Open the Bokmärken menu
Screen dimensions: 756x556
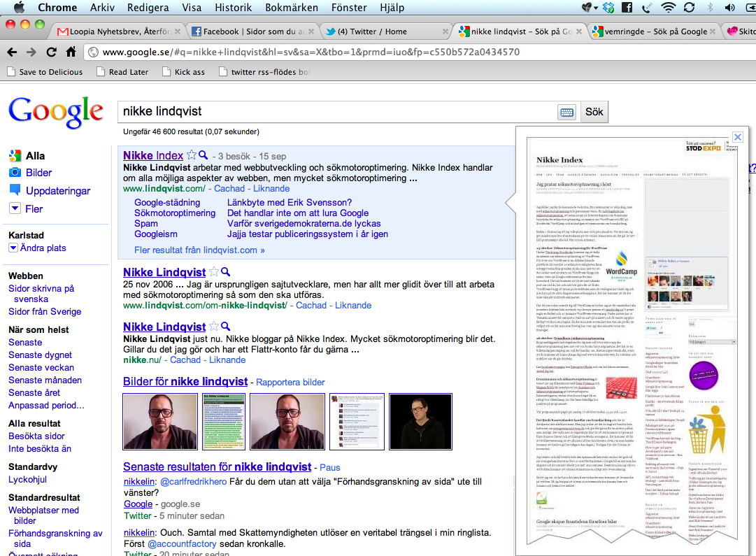pyautogui.click(x=292, y=7)
